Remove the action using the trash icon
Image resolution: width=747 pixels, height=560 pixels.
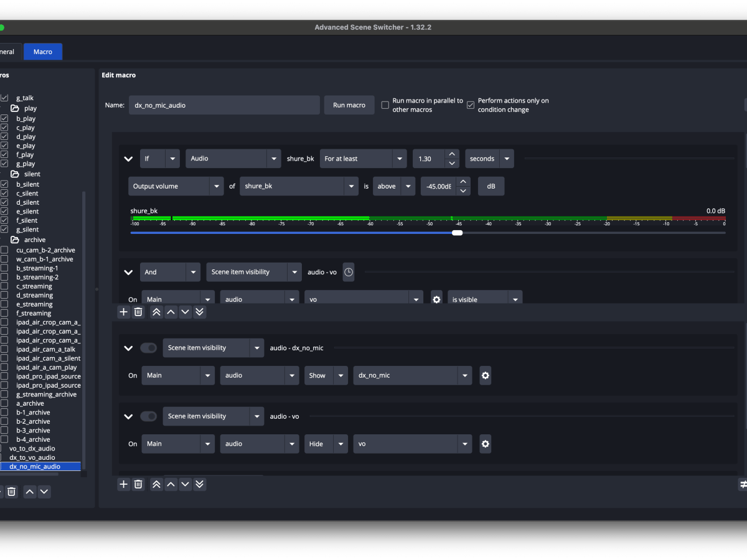[138, 484]
